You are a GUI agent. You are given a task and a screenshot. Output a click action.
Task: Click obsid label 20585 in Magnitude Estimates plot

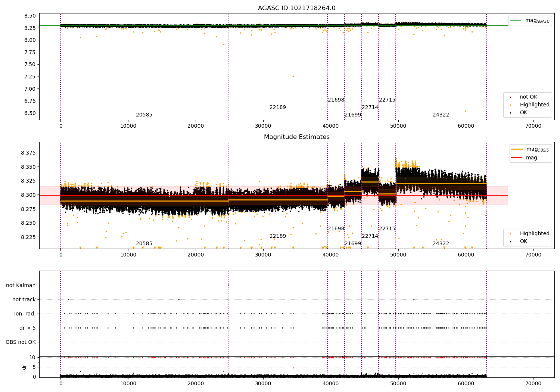tap(144, 244)
